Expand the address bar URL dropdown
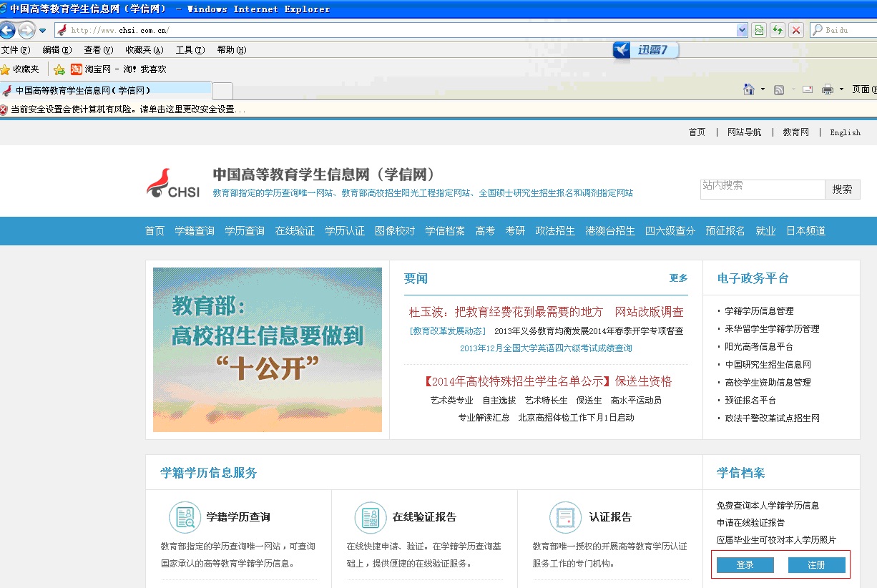 (x=742, y=30)
